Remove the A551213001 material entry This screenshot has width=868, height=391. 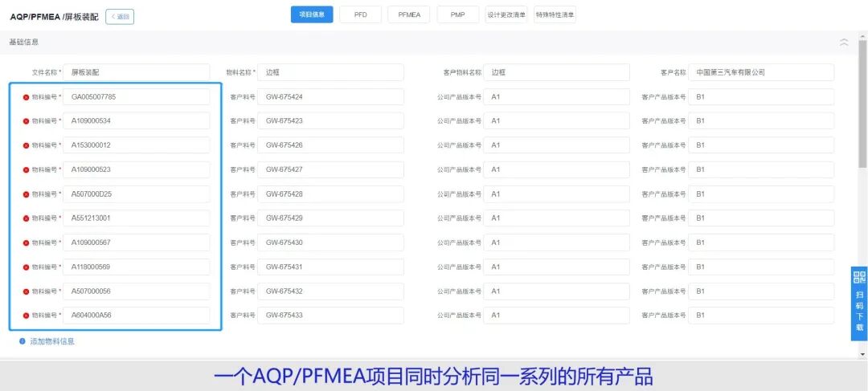(x=26, y=218)
